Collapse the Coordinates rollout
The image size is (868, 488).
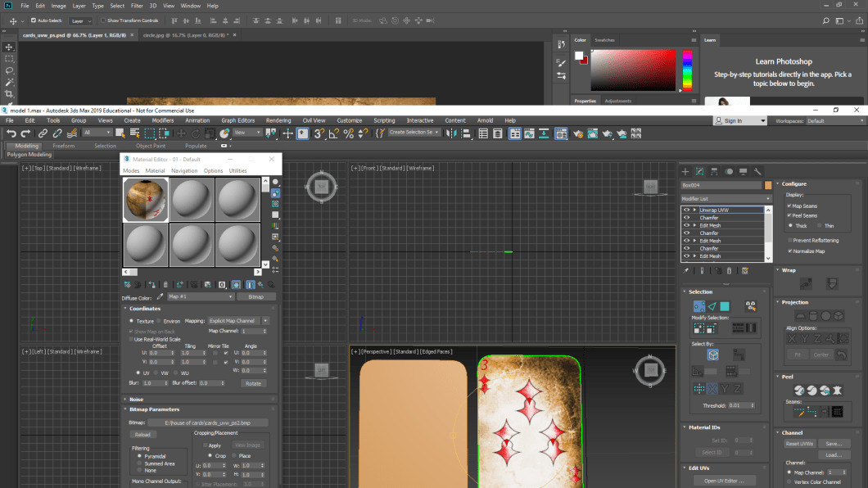(x=144, y=308)
